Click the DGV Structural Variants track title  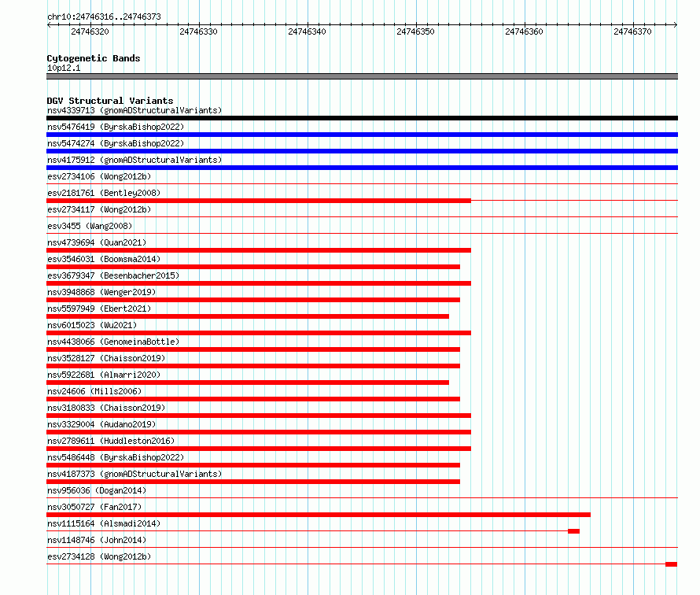[x=110, y=101]
